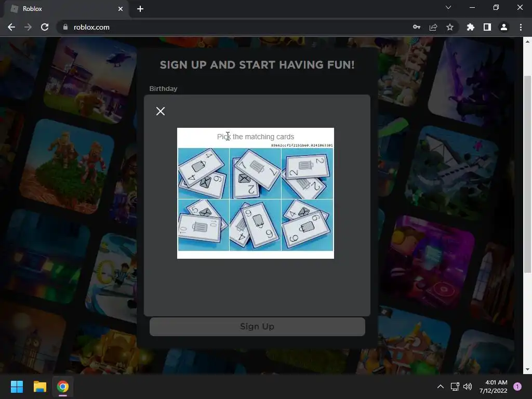The image size is (532, 399).
Task: Bookmark this tab with the star
Action: (450, 27)
